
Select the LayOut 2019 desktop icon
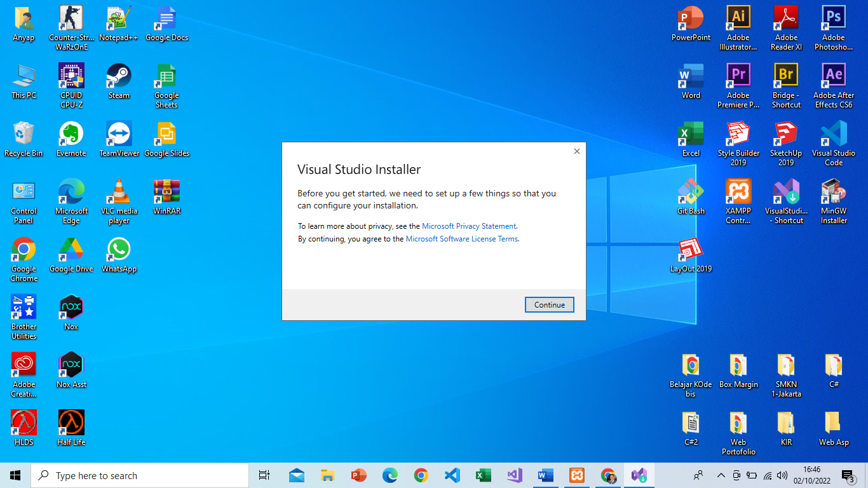[691, 255]
